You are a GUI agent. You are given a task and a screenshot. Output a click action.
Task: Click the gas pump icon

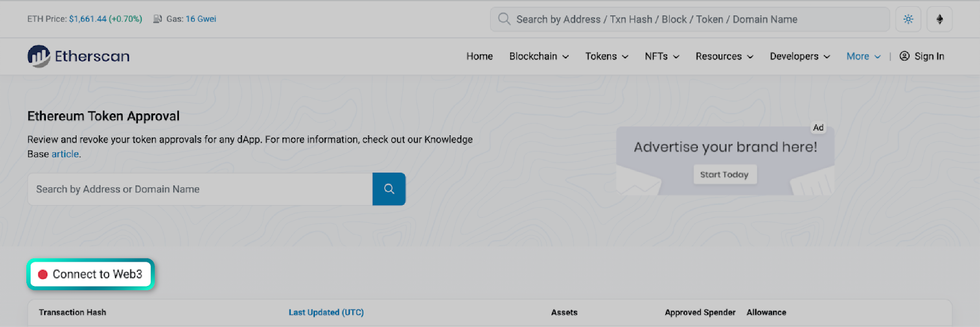157,19
